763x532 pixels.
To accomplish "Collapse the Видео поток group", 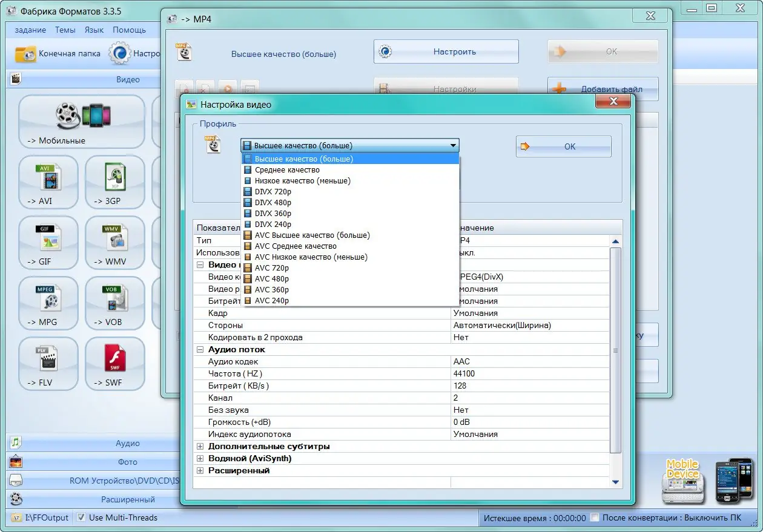I will [x=200, y=264].
